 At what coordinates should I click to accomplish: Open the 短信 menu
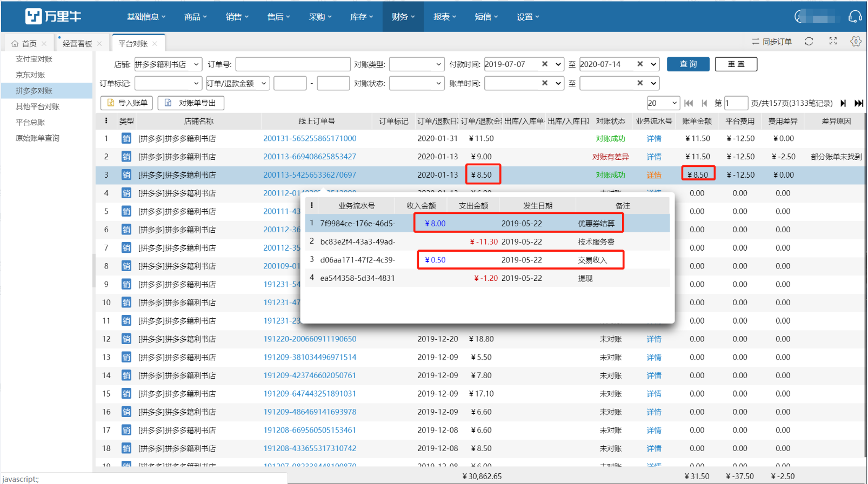point(486,17)
